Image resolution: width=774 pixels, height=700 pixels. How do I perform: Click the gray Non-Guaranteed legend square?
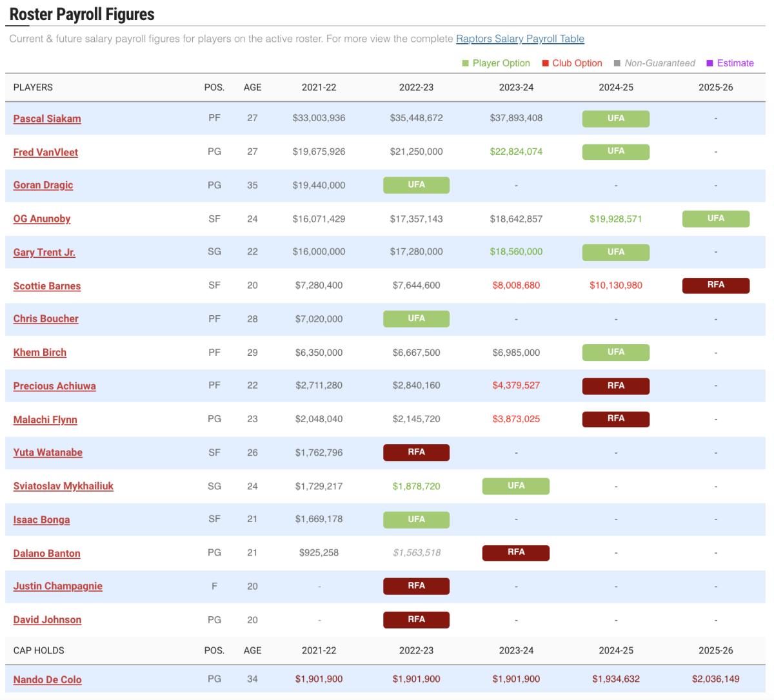[x=617, y=63]
